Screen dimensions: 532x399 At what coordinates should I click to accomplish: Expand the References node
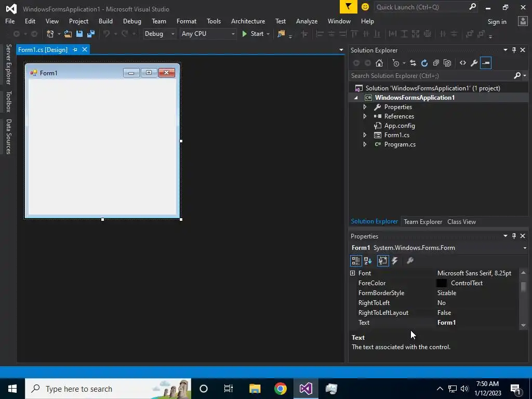[x=365, y=116]
